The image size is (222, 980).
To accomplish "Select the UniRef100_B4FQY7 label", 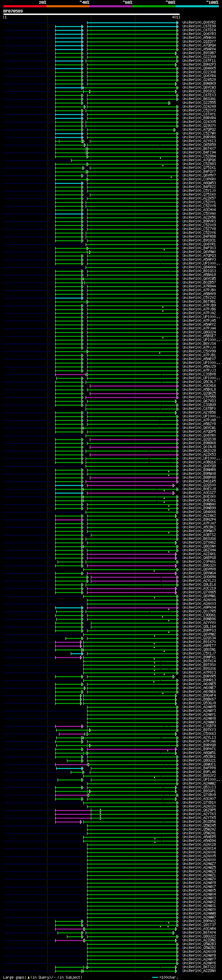I will tap(199, 172).
